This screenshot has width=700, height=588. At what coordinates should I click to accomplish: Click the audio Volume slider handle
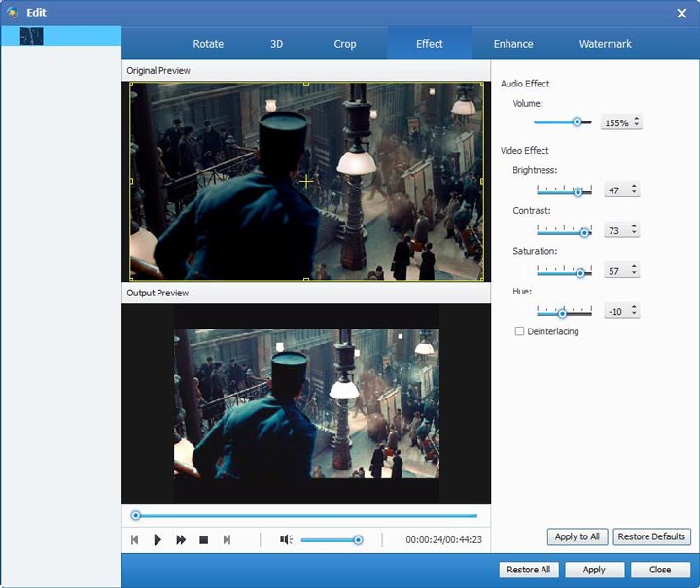point(577,121)
